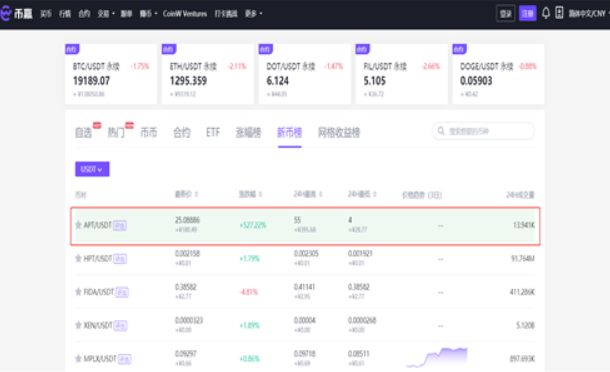Open the notification bell
610x372 pixels.
tap(546, 13)
